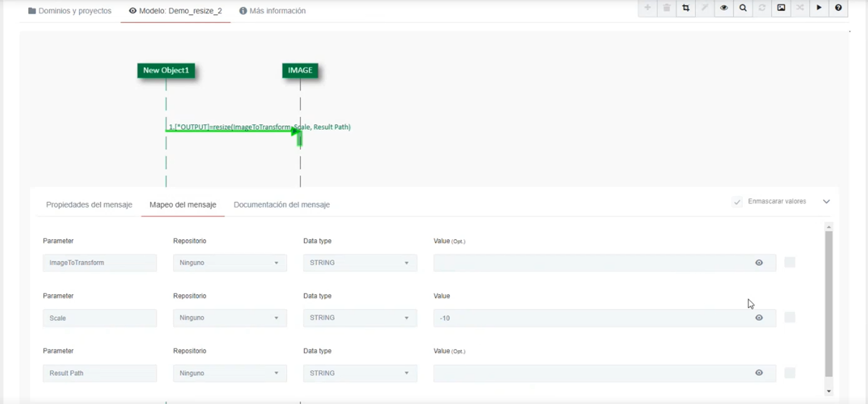
Task: Click the image export icon
Action: (x=781, y=8)
